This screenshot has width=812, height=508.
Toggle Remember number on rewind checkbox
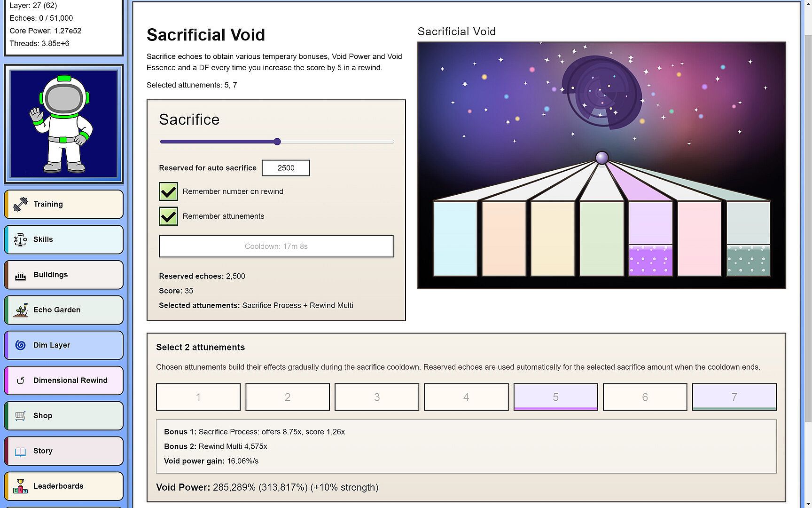[x=168, y=191]
